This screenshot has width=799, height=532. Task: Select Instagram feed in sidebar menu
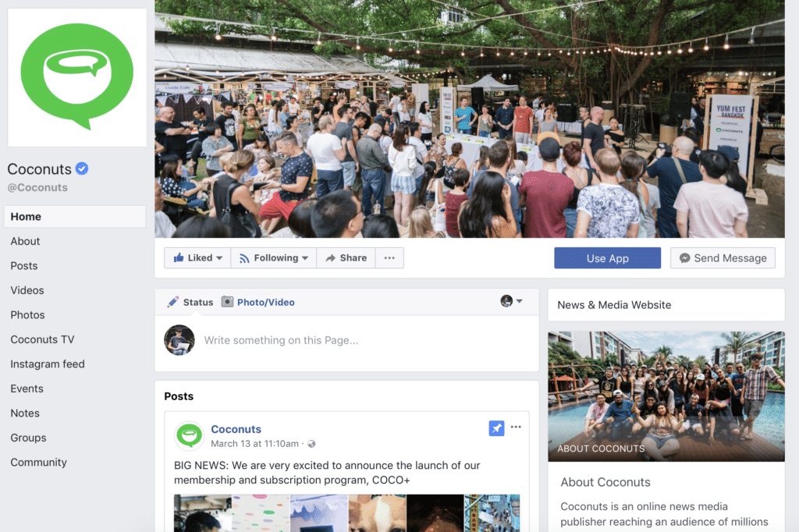(x=48, y=364)
